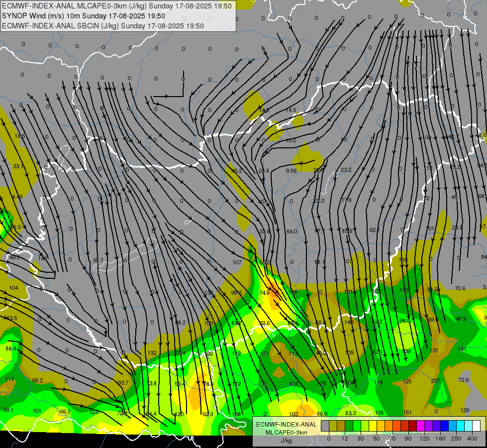487x448 pixels.
Task: Click the legend scale label 160
Action: click(440, 439)
